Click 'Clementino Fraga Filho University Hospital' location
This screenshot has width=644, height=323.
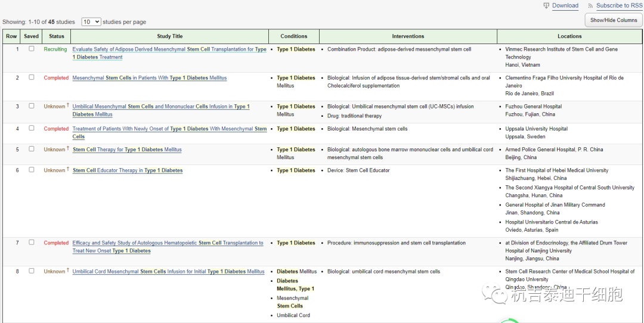[x=564, y=82]
